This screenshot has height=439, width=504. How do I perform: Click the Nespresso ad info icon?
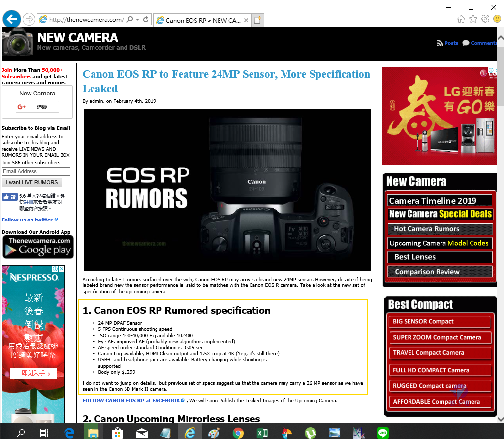click(x=55, y=268)
